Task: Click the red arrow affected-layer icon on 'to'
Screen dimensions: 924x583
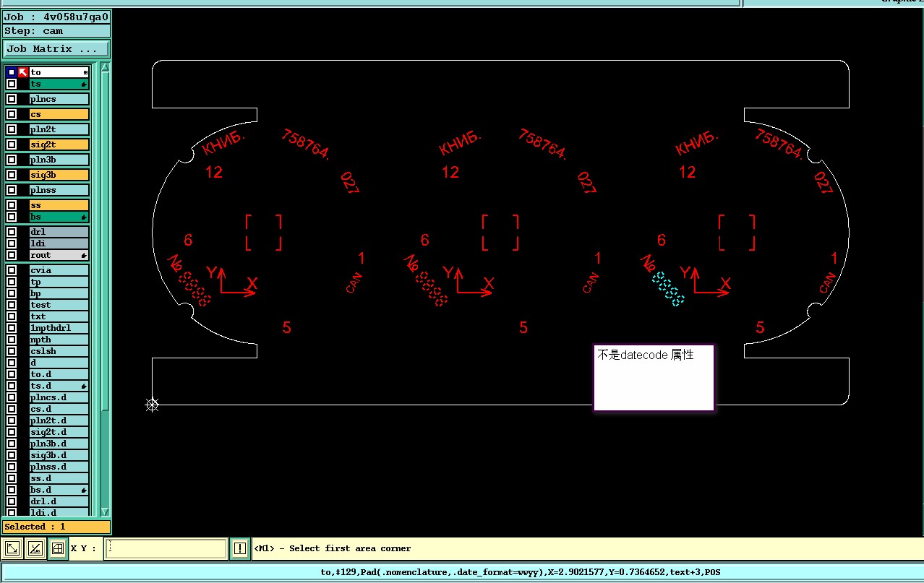Action: 23,72
